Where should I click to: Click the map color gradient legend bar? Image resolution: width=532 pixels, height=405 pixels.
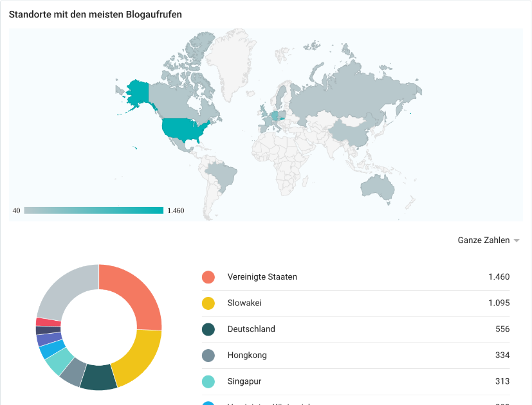94,210
